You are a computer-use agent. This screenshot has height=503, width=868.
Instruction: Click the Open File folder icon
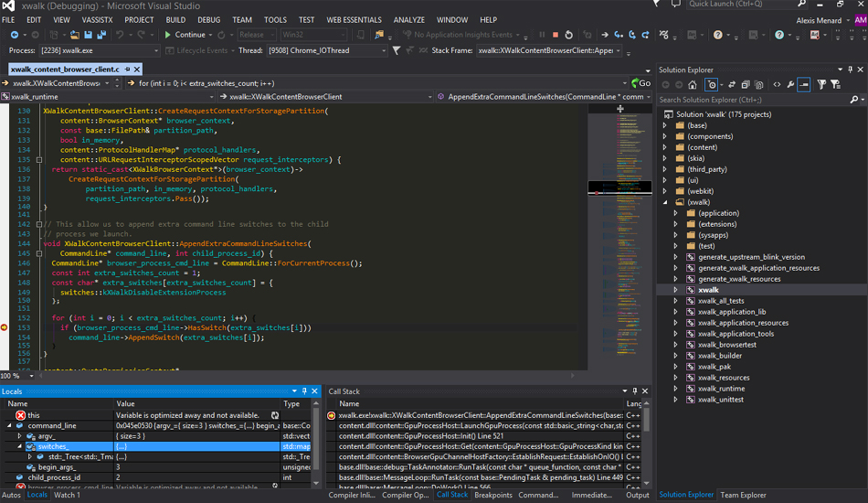[75, 35]
